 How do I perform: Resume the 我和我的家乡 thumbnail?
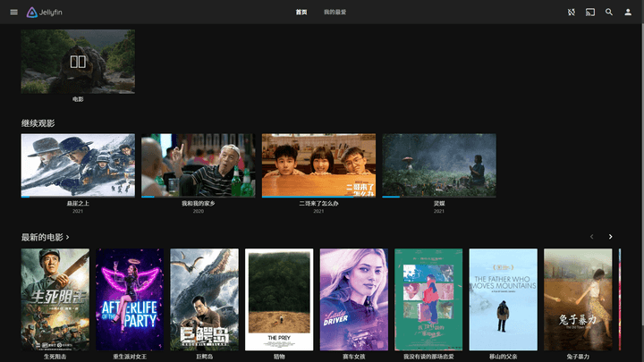click(198, 165)
